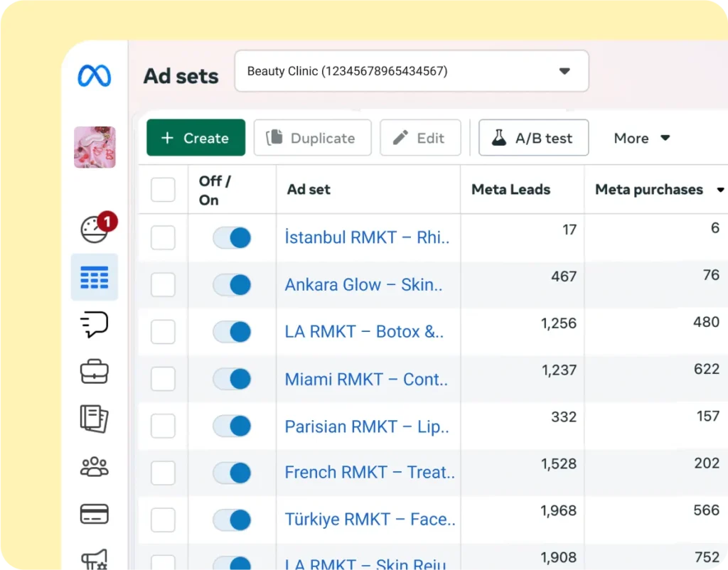This screenshot has height=570, width=728.
Task: Click the Duplicate button
Action: [313, 137]
